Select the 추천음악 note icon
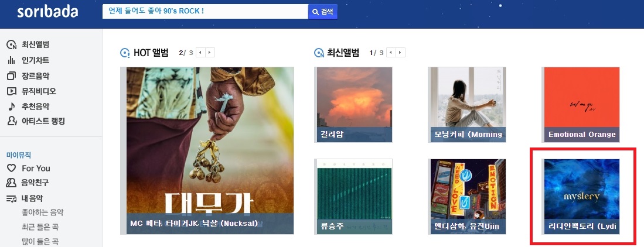The height and width of the screenshot is (247, 644). pyautogui.click(x=12, y=107)
